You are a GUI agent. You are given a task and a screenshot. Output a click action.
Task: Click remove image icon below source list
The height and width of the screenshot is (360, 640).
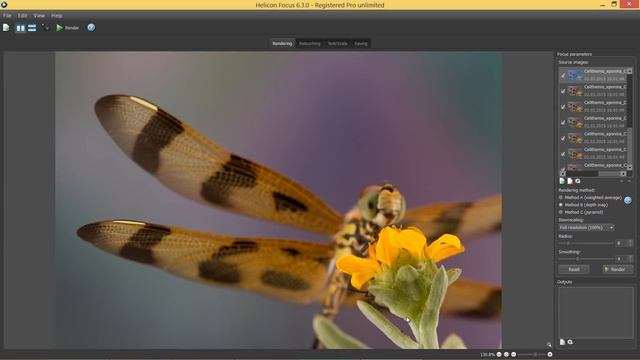570,181
